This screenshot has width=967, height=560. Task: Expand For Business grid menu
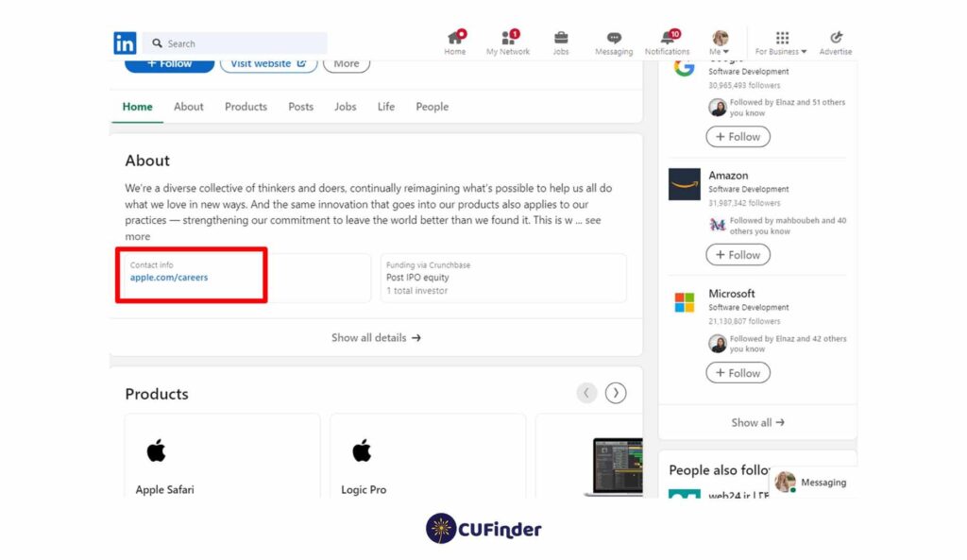tap(781, 42)
